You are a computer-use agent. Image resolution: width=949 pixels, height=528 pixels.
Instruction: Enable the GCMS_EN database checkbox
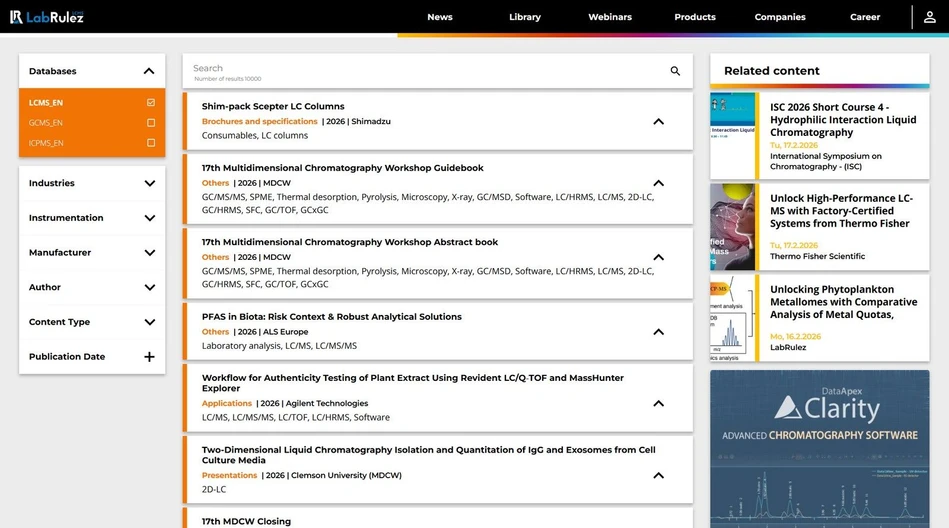(151, 123)
